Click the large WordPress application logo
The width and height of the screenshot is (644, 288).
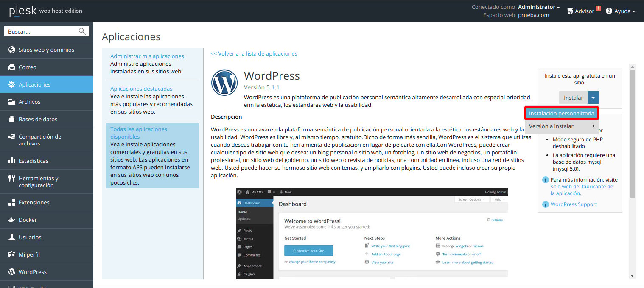pos(224,83)
